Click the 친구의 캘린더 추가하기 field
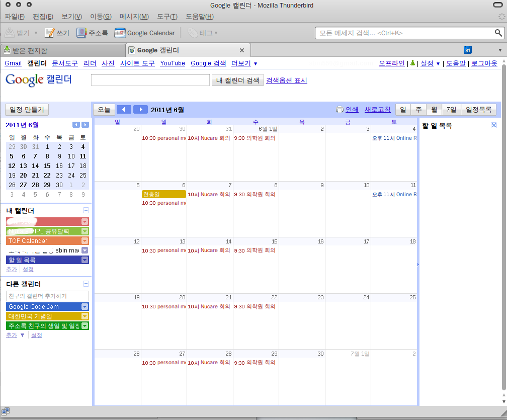Screen dimensions: 507x420 click(47, 296)
